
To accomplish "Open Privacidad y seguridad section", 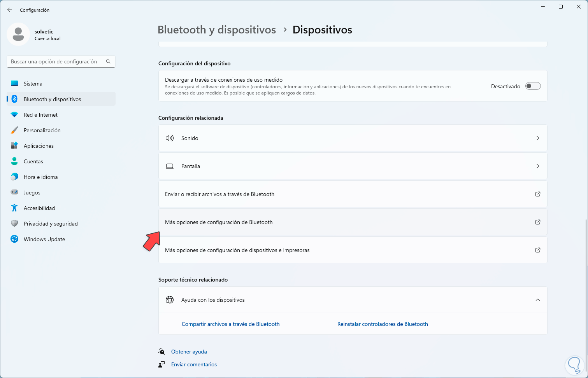I will click(51, 224).
